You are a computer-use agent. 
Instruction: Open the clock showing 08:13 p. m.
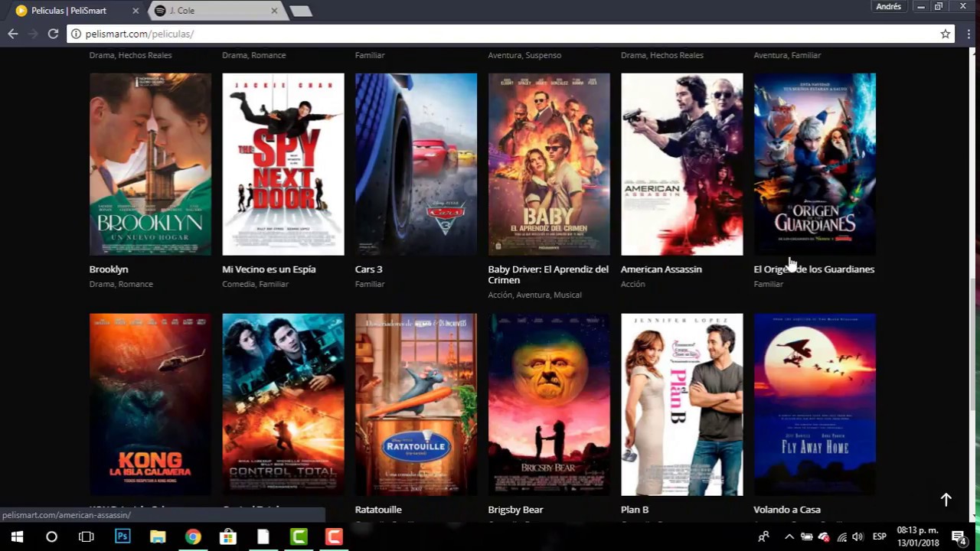tap(918, 536)
